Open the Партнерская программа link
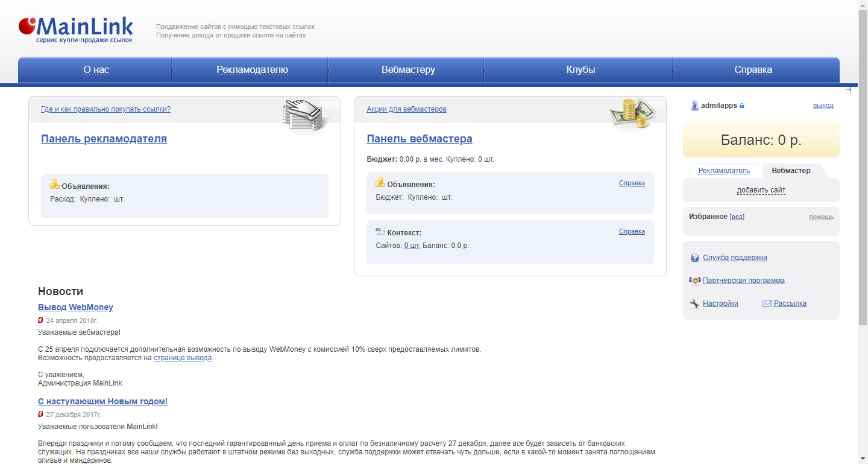 coord(744,281)
